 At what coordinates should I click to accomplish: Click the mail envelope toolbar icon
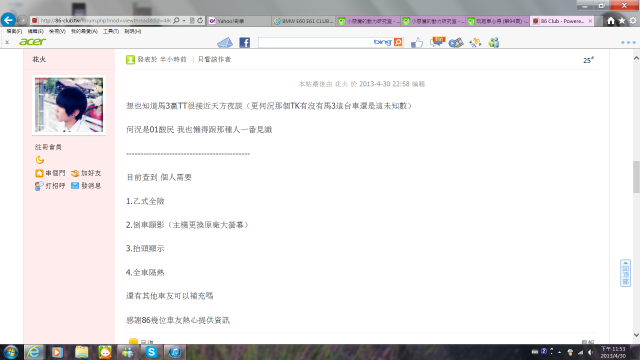click(225, 42)
